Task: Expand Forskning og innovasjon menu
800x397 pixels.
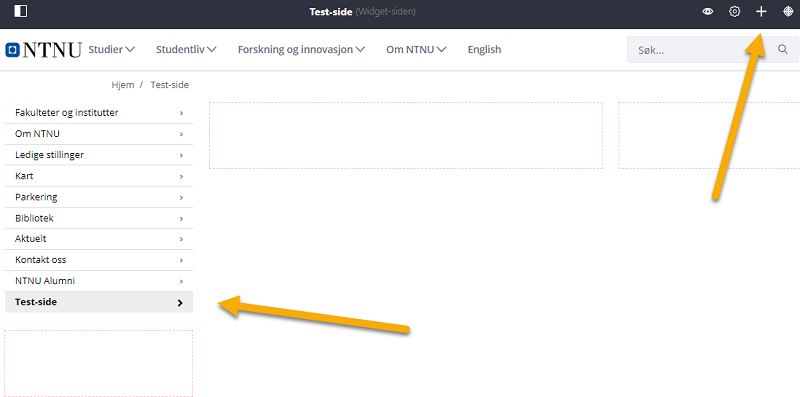Action: (302, 49)
